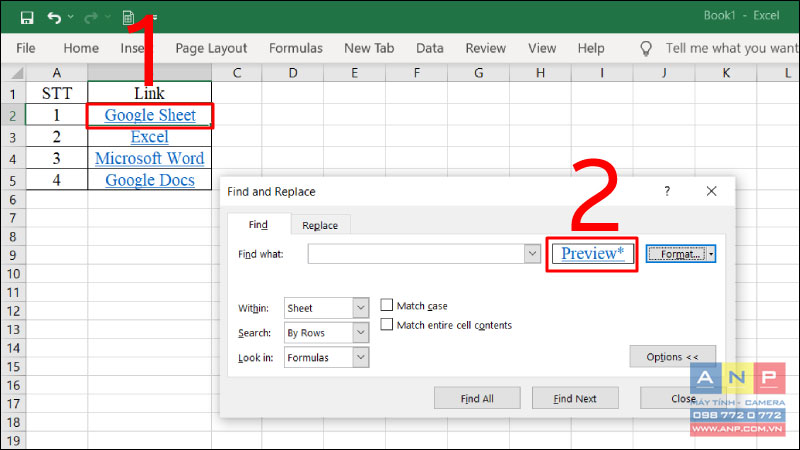
Task: Click the Find All button
Action: coord(477,398)
